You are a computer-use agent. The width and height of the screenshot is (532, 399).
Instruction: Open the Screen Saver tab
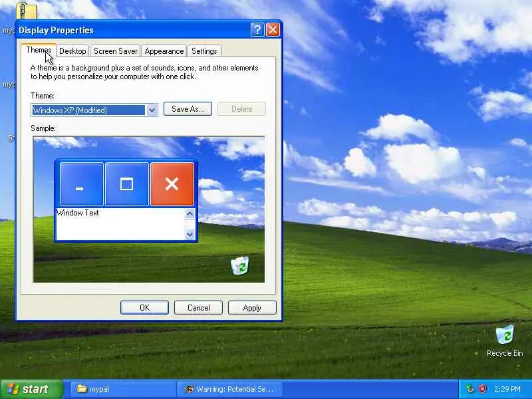point(115,51)
